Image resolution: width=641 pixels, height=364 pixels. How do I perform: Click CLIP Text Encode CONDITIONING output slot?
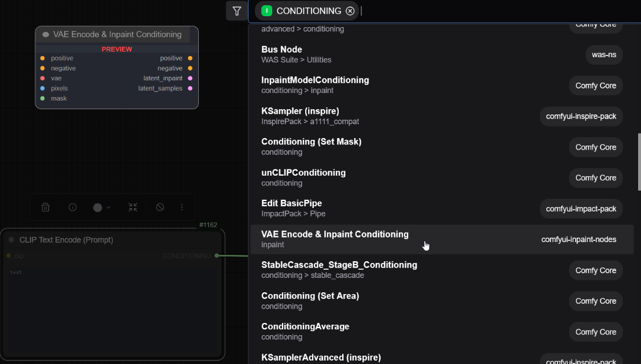click(x=217, y=256)
